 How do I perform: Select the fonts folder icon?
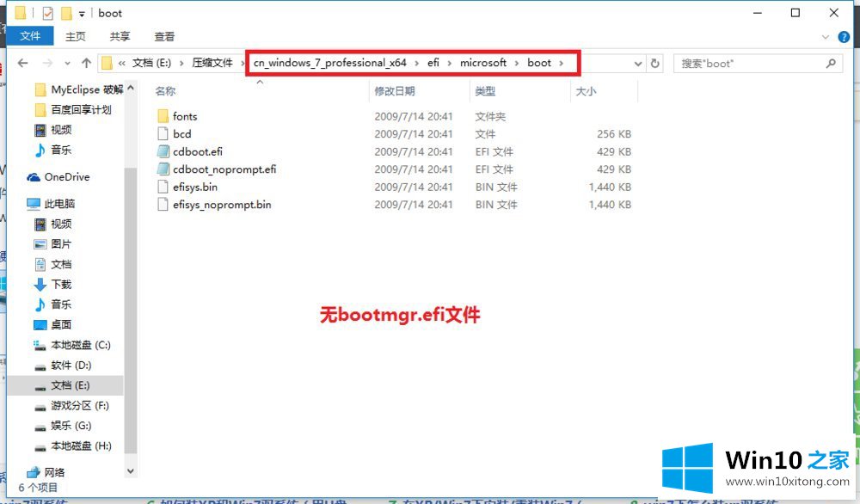(163, 116)
